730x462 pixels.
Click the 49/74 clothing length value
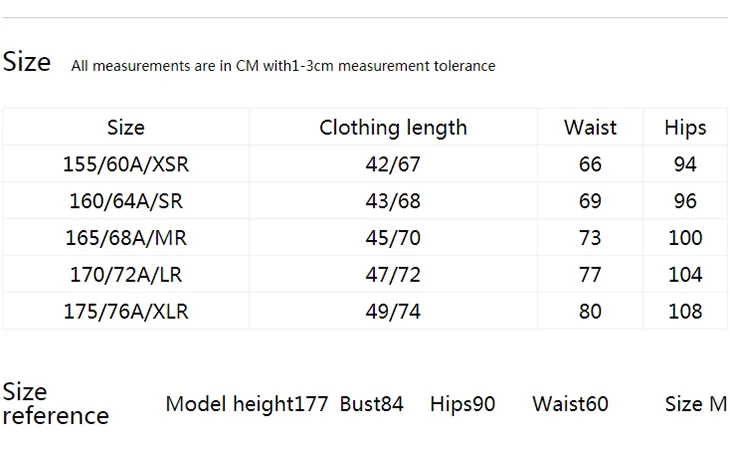[393, 311]
